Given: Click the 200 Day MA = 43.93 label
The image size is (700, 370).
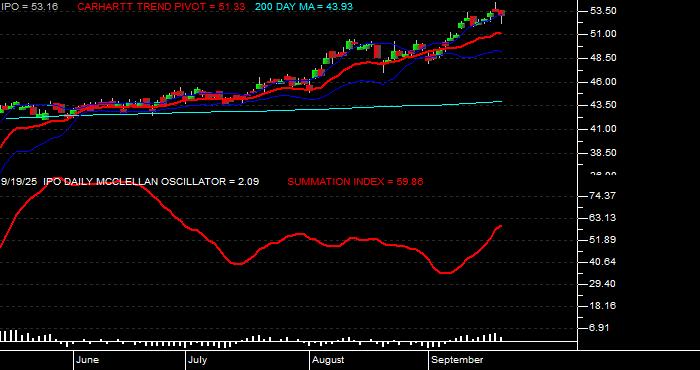Looking at the screenshot, I should (x=304, y=7).
